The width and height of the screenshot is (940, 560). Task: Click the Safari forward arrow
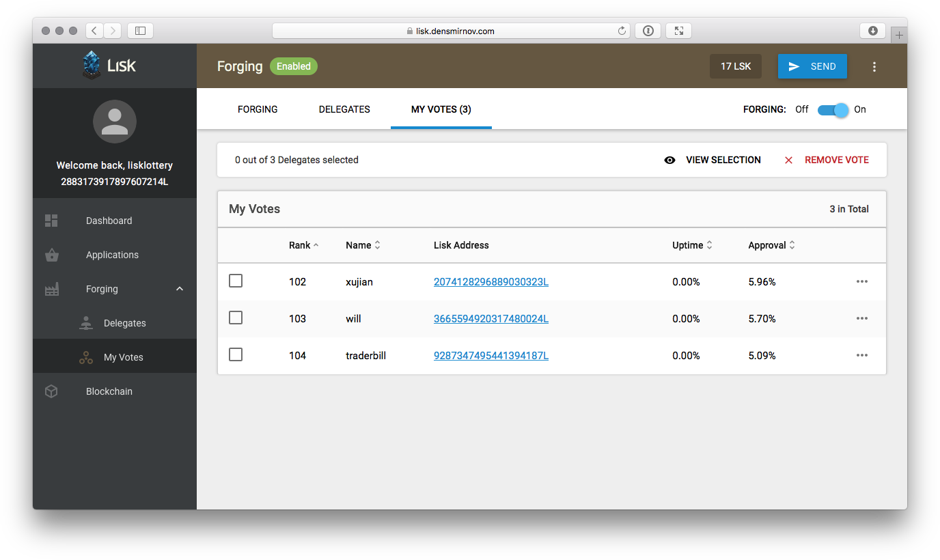(113, 31)
